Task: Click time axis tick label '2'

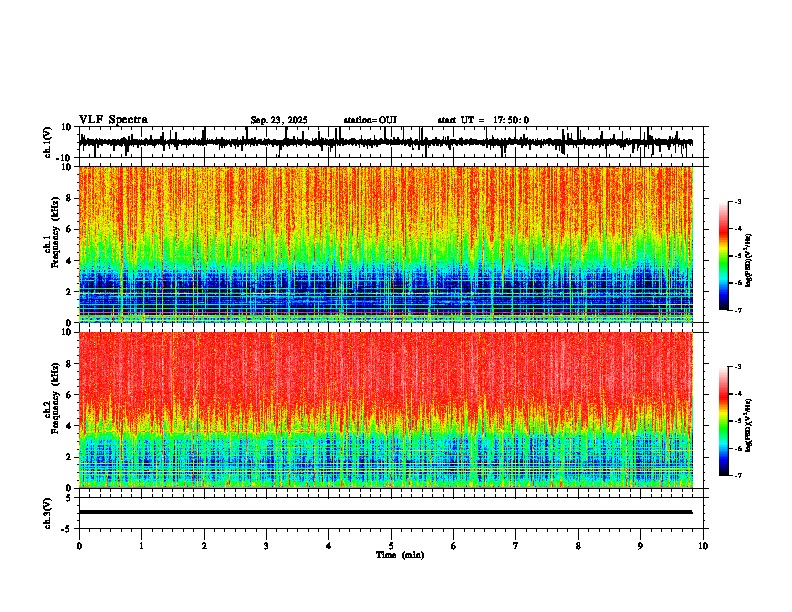Action: [204, 546]
